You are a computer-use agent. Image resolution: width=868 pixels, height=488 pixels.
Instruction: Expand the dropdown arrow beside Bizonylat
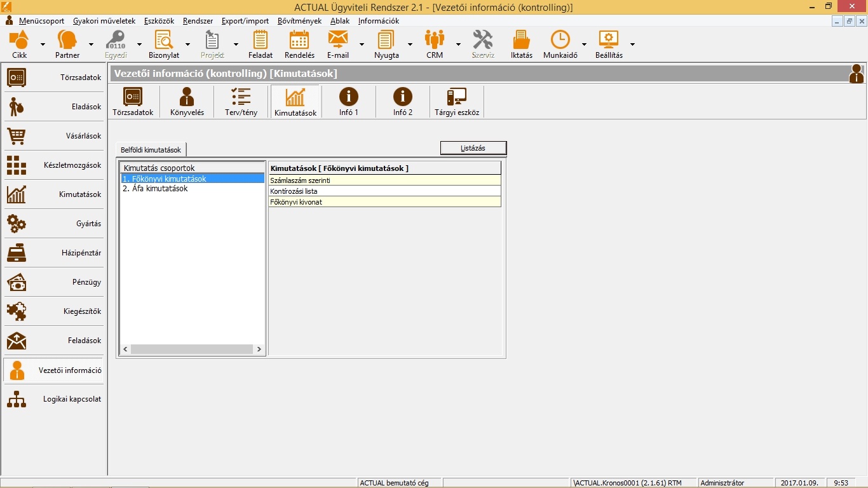coord(187,44)
